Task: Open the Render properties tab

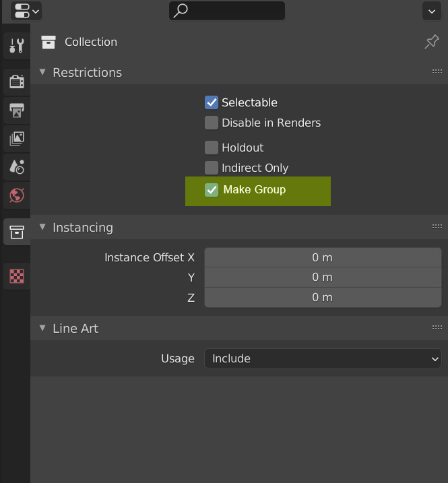Action: tap(17, 82)
